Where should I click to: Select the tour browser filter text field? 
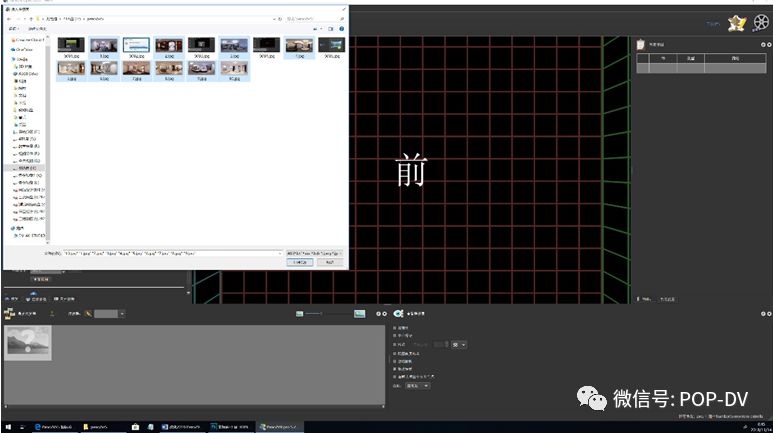coord(106,314)
